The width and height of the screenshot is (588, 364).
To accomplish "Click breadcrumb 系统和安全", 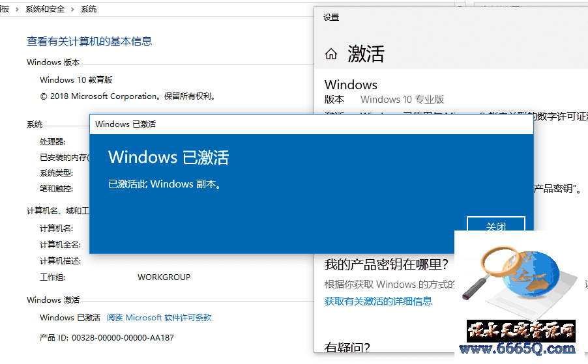I will (x=45, y=9).
